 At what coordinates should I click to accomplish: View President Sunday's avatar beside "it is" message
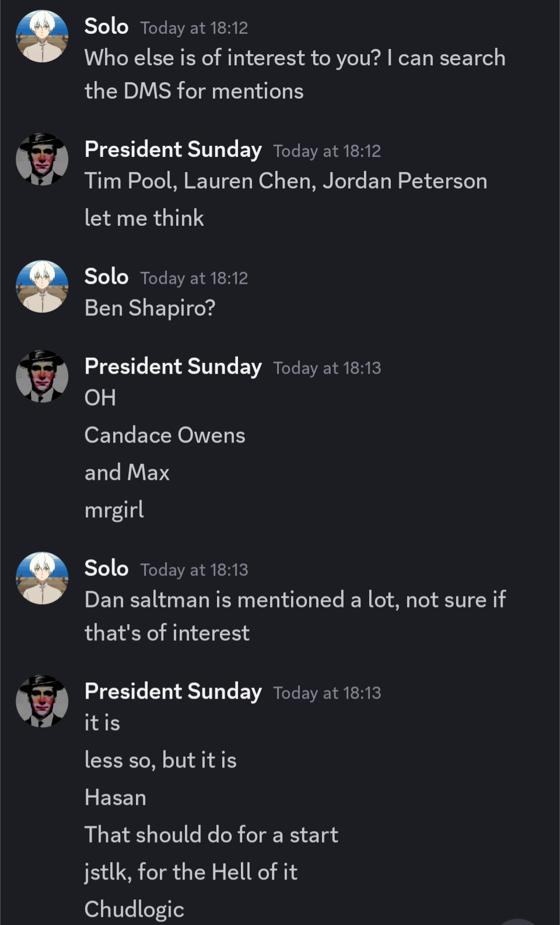point(41,701)
